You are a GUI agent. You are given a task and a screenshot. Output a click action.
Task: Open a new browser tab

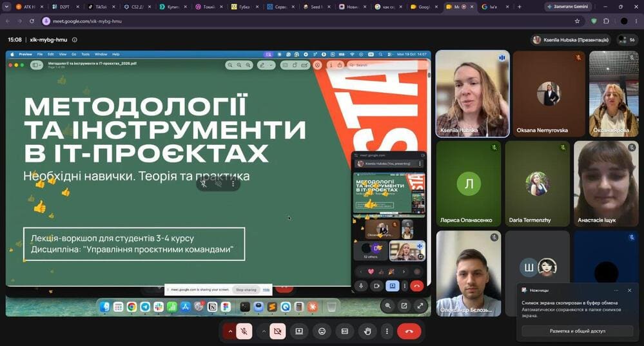click(520, 6)
